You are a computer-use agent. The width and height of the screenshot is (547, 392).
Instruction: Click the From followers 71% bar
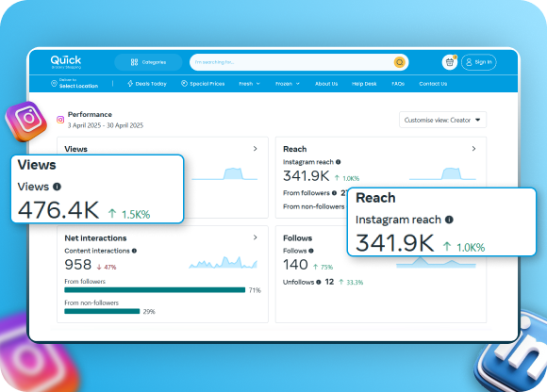coord(155,290)
